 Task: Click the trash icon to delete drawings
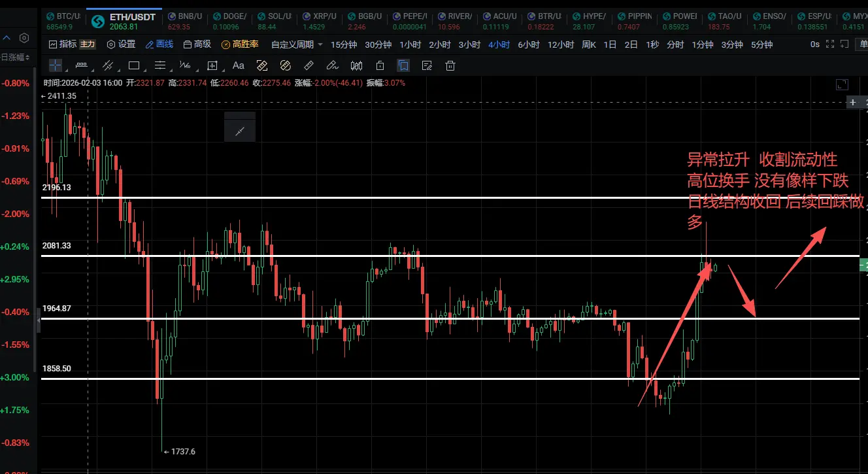pos(450,65)
